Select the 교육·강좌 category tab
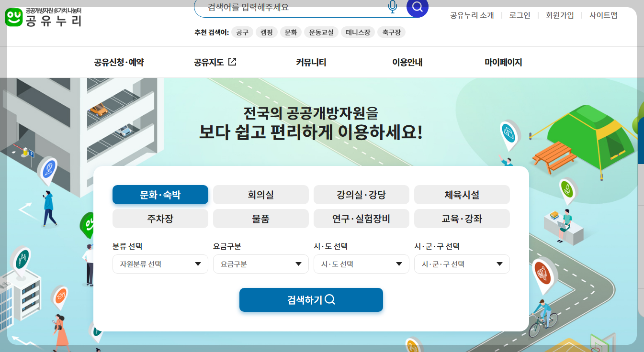 pos(462,219)
